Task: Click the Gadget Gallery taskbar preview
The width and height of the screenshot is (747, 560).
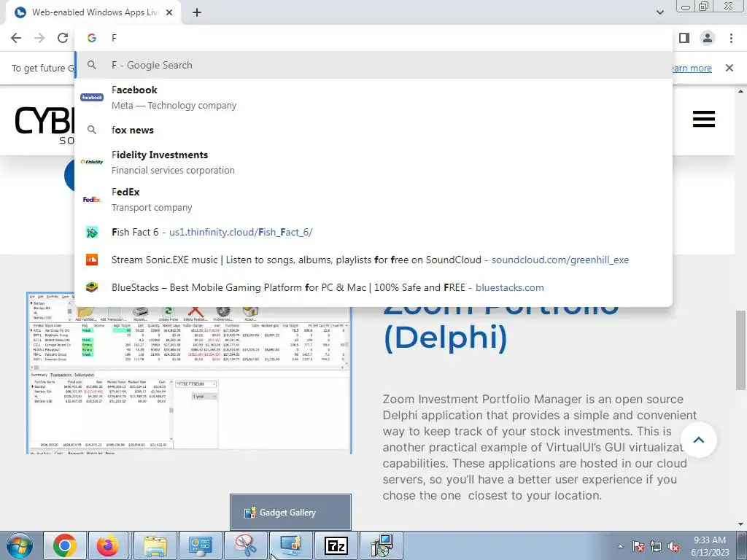Action: point(290,513)
